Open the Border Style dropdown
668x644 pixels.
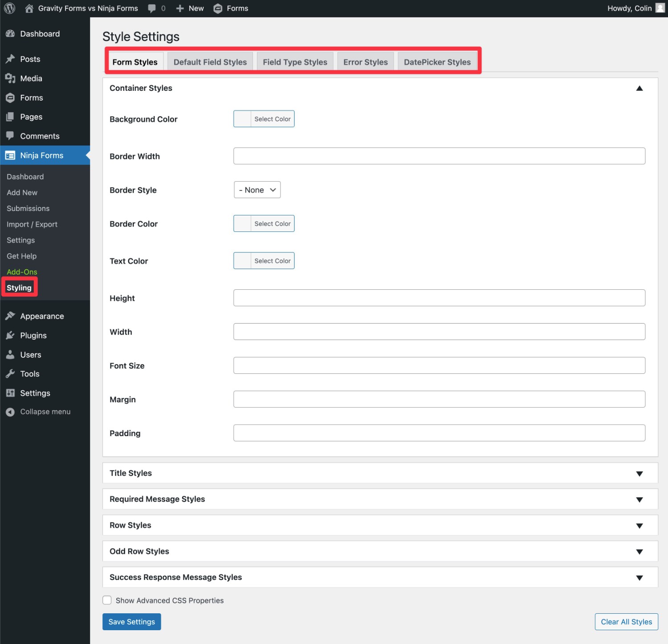pyautogui.click(x=257, y=190)
